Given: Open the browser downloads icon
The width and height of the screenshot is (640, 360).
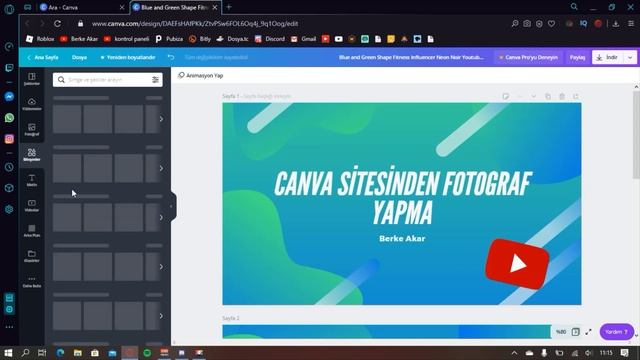Looking at the screenshot, I should [616, 24].
